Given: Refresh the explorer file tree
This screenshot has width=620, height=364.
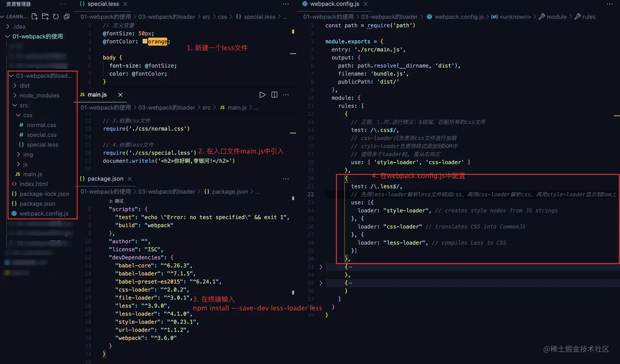Looking at the screenshot, I should [x=56, y=17].
